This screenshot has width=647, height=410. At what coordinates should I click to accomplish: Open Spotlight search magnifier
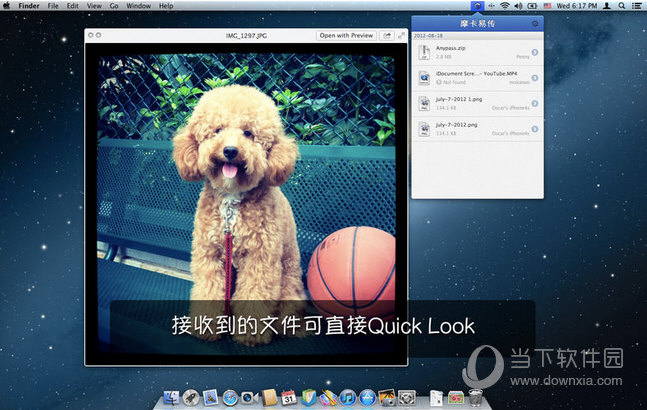pyautogui.click(x=621, y=6)
